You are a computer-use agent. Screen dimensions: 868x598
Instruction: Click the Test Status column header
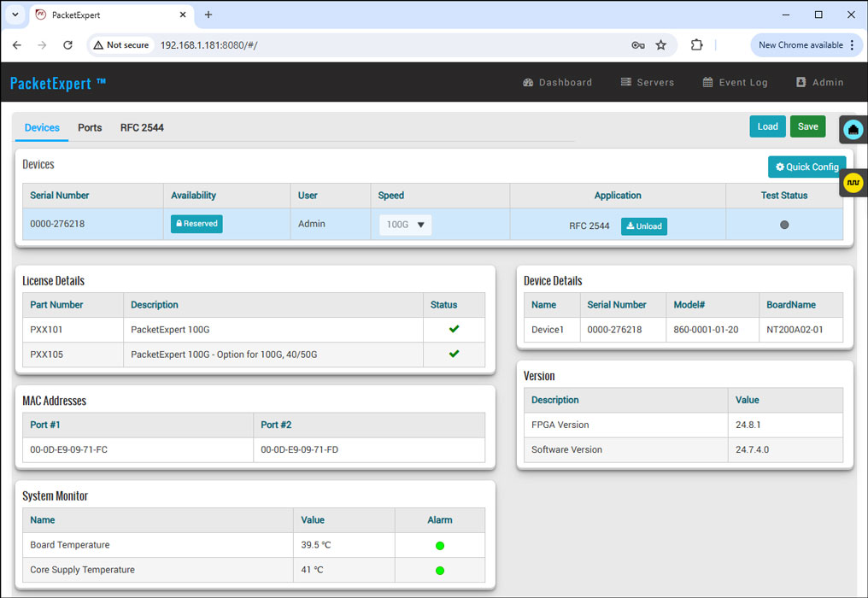pos(784,196)
